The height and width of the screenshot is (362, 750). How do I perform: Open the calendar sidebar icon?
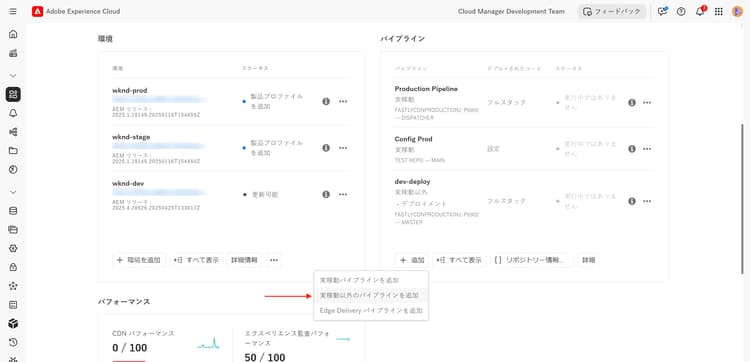tap(13, 305)
